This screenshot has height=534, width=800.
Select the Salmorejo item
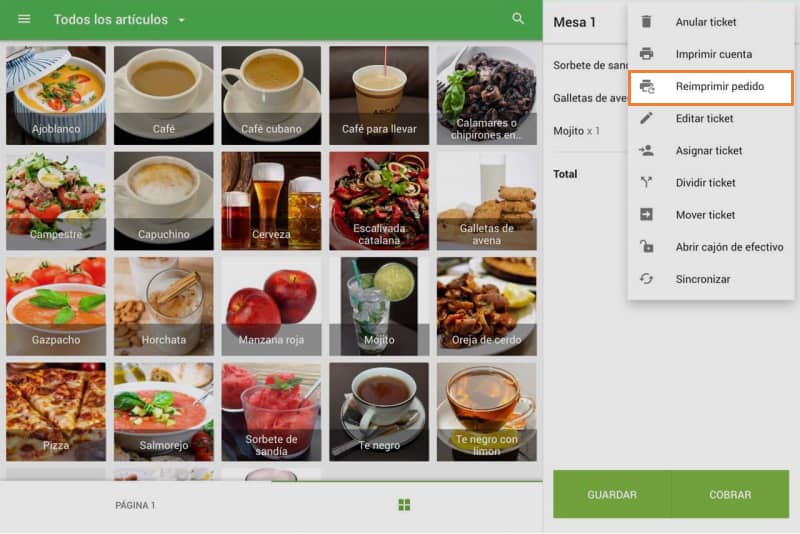tap(164, 412)
